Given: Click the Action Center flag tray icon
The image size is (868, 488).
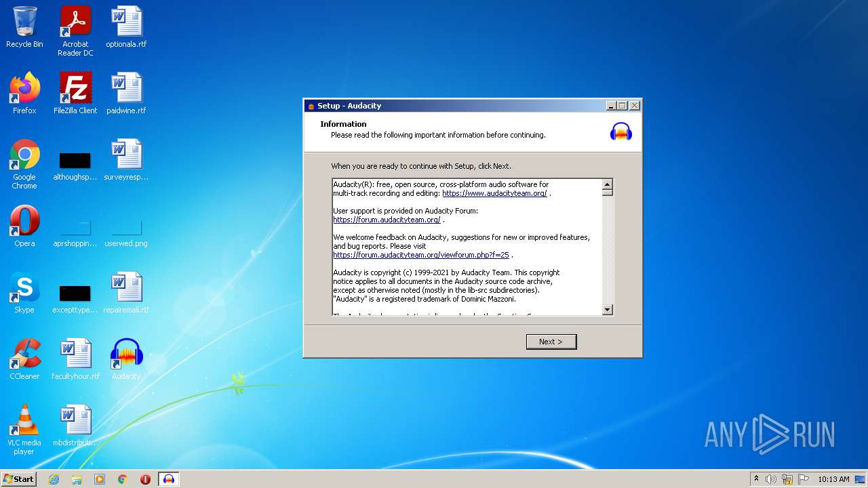Looking at the screenshot, I should [x=804, y=479].
